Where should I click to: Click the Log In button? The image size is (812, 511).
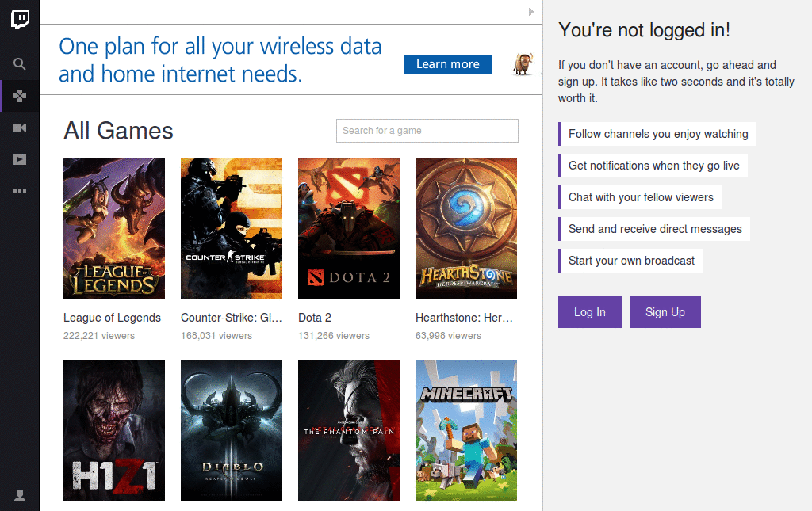click(x=590, y=312)
